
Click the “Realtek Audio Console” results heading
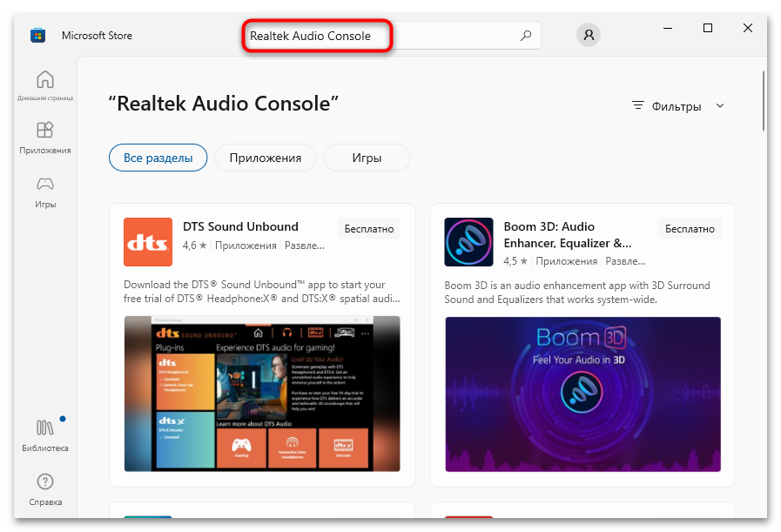coord(224,104)
